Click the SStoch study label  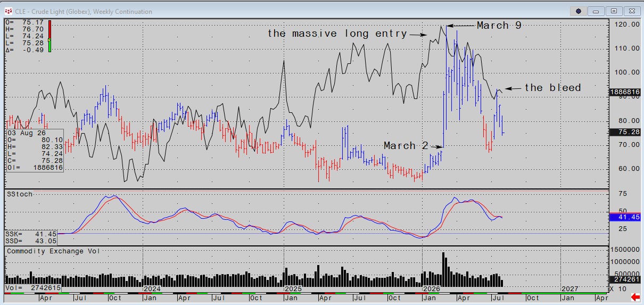coord(20,194)
